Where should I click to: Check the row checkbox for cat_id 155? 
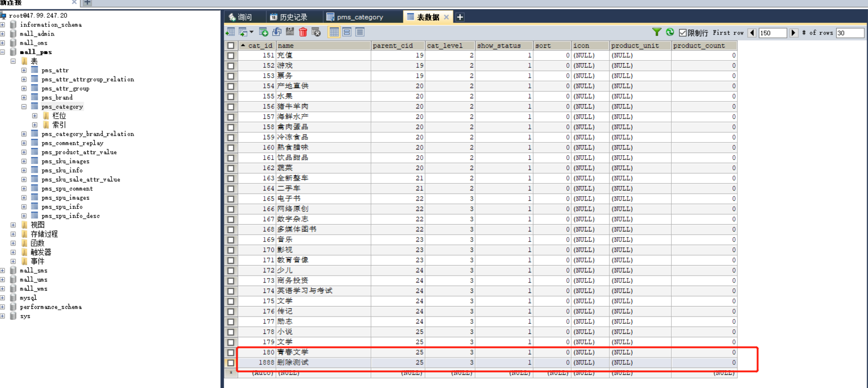[x=231, y=96]
